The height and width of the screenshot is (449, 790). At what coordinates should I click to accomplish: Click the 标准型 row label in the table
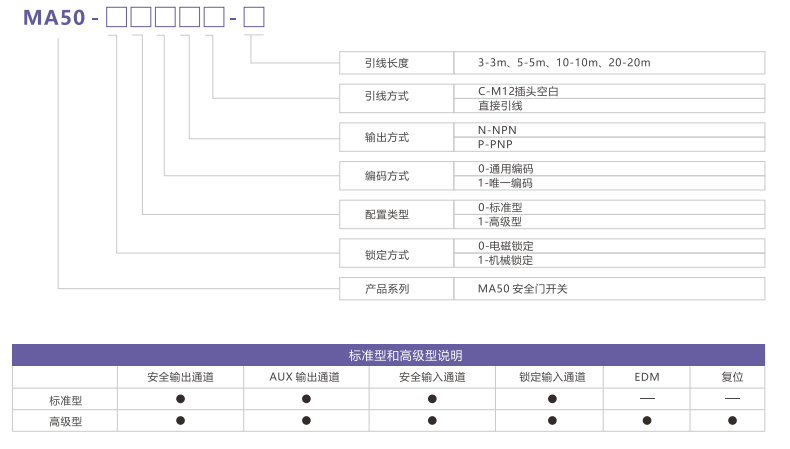tap(65, 401)
